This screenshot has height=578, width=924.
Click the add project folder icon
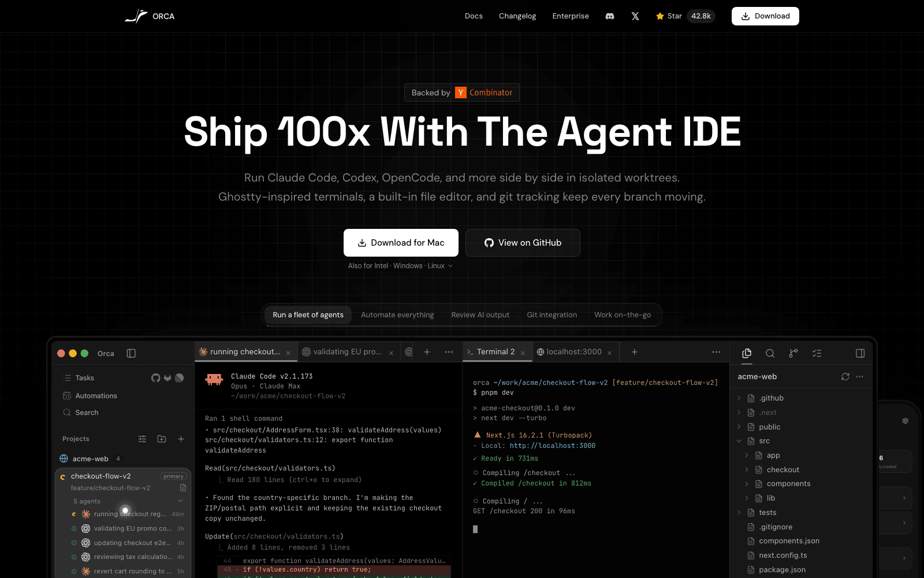(x=162, y=439)
